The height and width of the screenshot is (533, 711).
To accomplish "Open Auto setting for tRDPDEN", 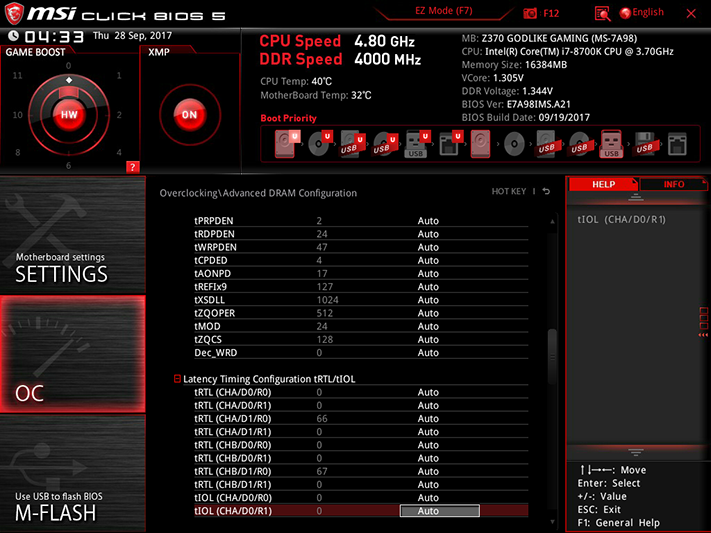I will point(428,234).
